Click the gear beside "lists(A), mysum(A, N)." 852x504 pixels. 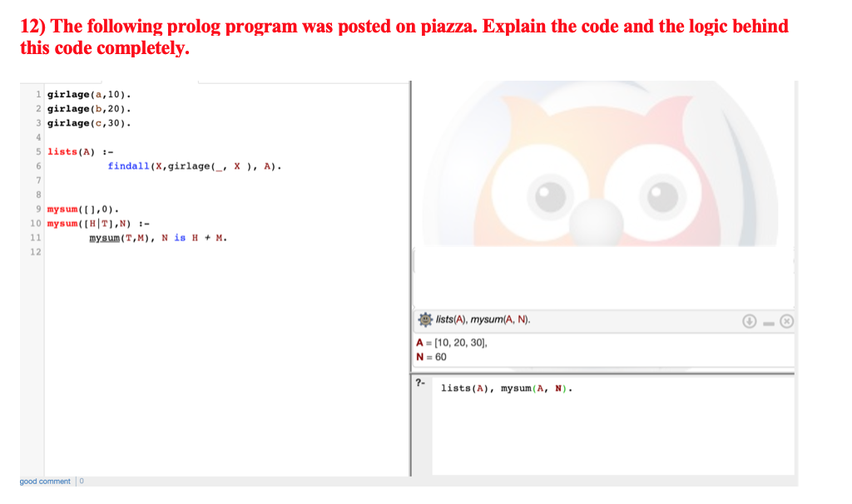(424, 320)
